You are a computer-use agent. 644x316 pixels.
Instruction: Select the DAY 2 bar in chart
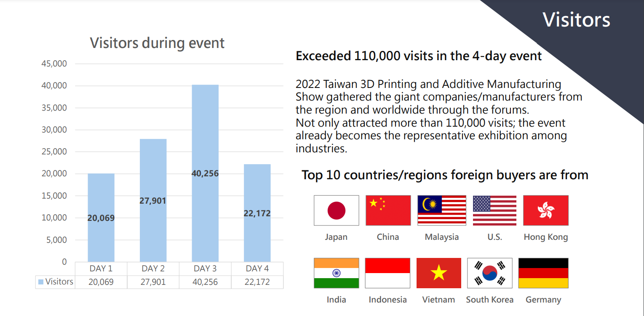153,200
